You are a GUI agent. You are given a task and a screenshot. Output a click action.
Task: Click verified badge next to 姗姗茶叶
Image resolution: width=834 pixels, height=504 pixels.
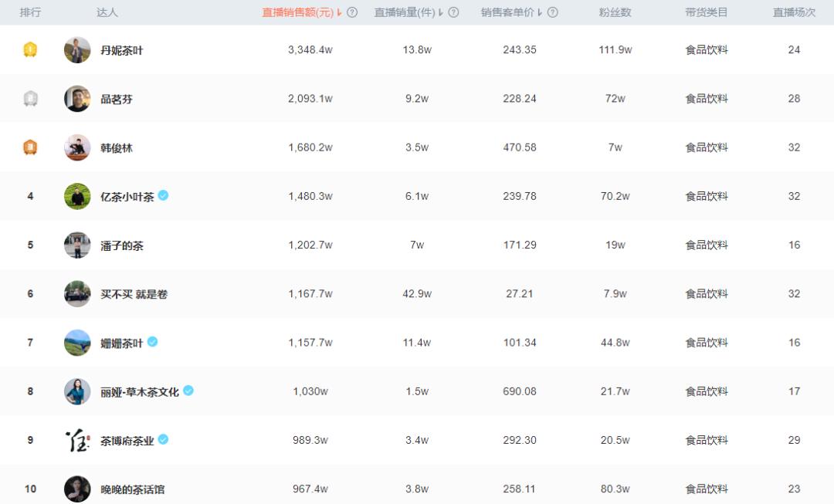[x=153, y=342]
